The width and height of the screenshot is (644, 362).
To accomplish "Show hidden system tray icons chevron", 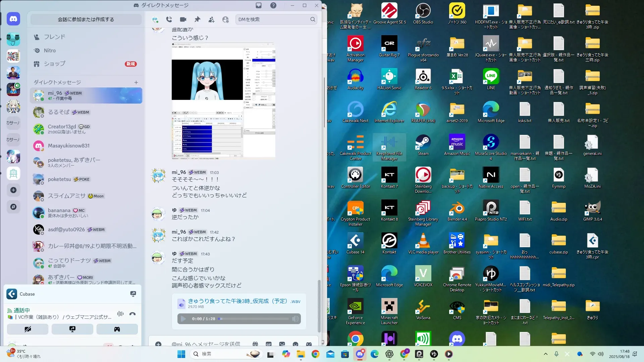I will pyautogui.click(x=546, y=354).
